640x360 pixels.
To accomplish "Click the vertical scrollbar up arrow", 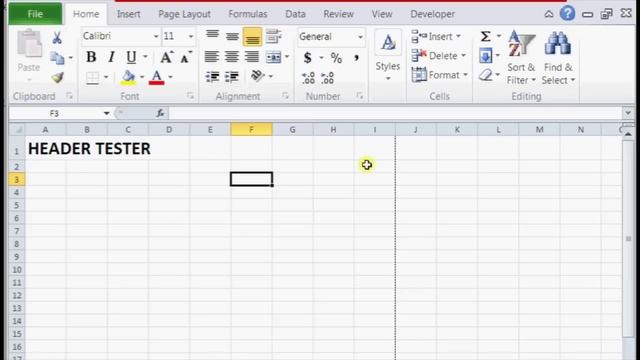I will (628, 134).
